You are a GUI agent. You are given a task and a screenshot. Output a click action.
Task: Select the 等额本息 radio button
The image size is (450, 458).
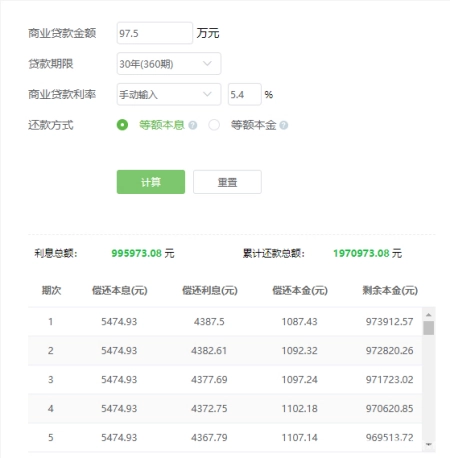click(122, 125)
